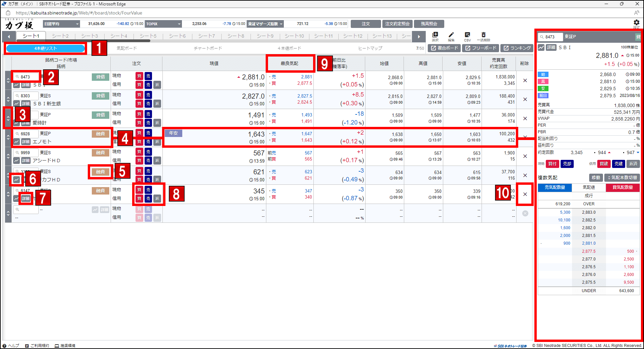Select the 4本値ボード view
Screen dimensions: 644x349
click(x=289, y=48)
